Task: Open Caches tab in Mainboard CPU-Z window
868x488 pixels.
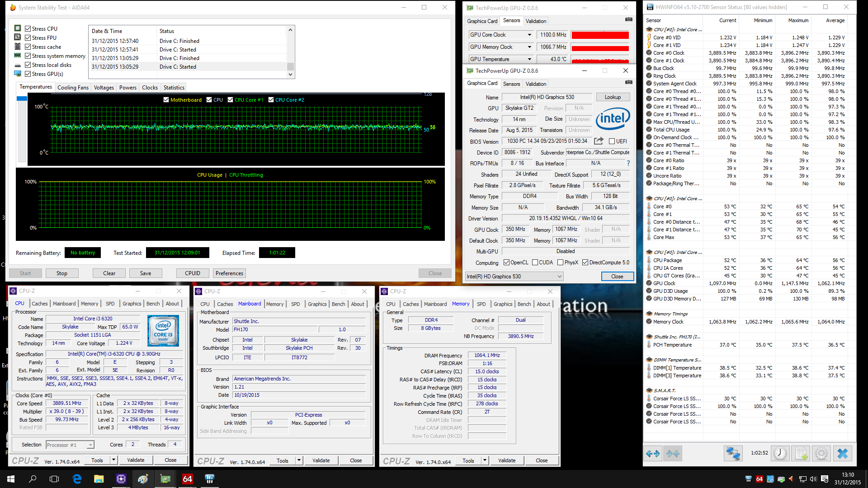Action: tap(225, 304)
